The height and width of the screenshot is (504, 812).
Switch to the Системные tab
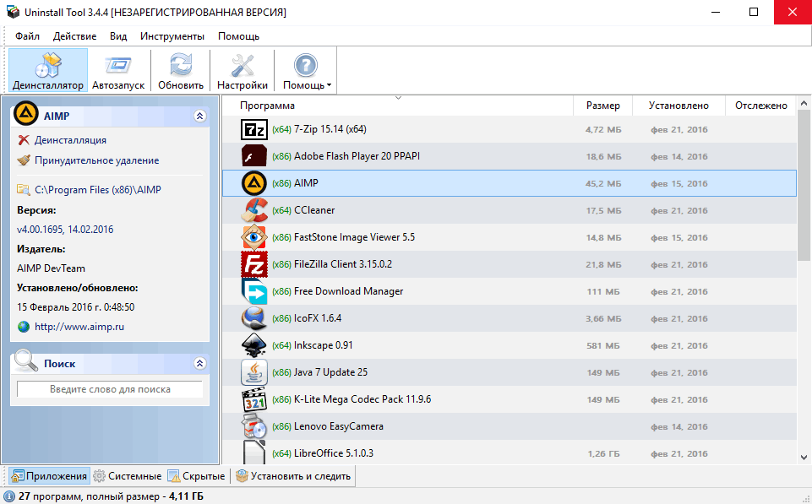pos(128,476)
